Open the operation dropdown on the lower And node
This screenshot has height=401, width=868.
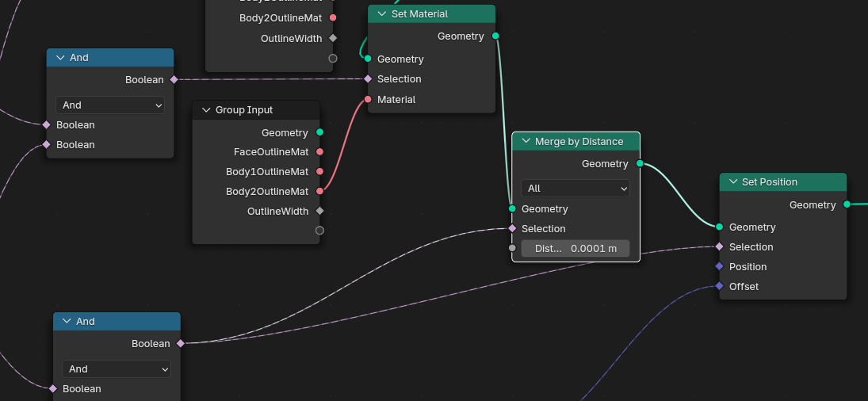[116, 369]
